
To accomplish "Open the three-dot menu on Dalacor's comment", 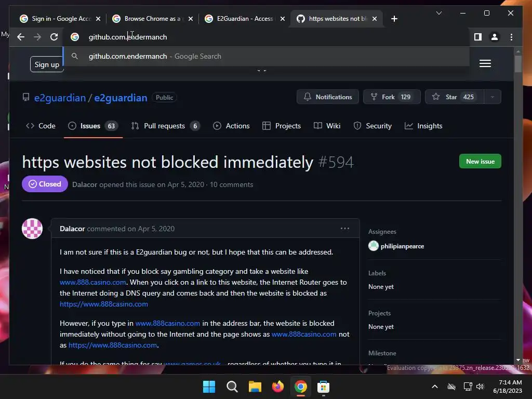I will pos(345,229).
